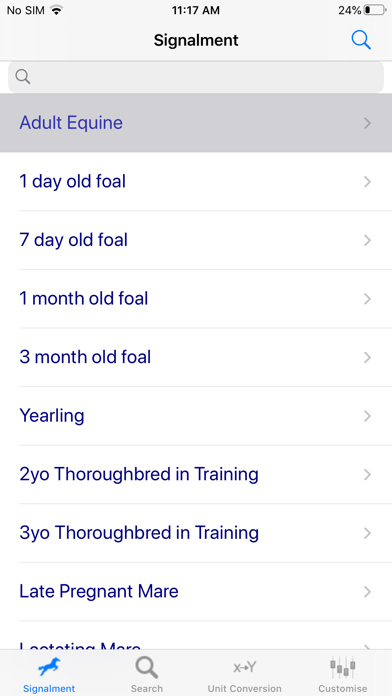Open the Signalment horse icon tab
This screenshot has width=392, height=696.
[x=49, y=667]
